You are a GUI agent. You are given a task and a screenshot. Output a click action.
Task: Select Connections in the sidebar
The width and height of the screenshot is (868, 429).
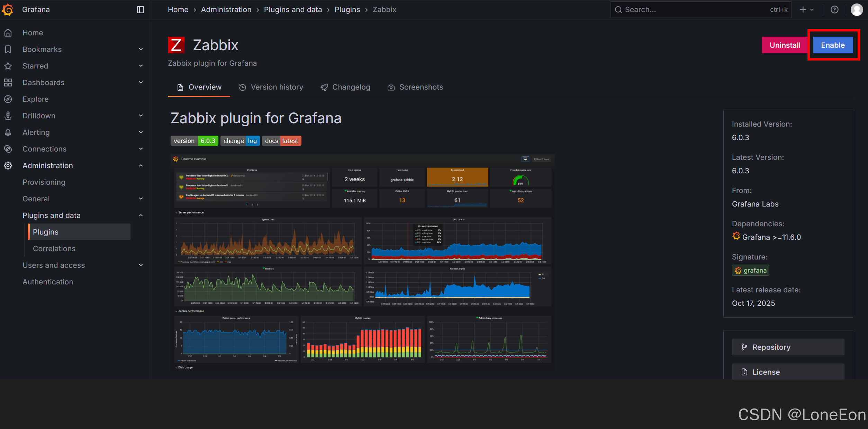[x=44, y=149]
